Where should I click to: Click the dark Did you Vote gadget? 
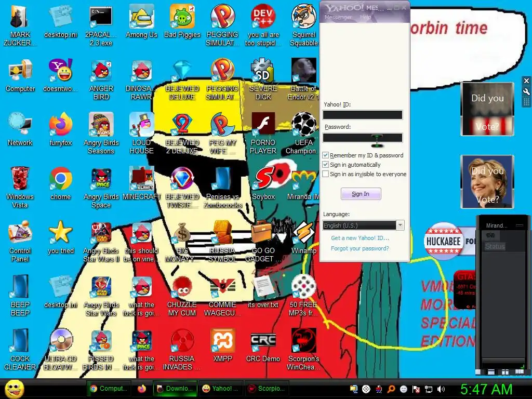coord(487,109)
